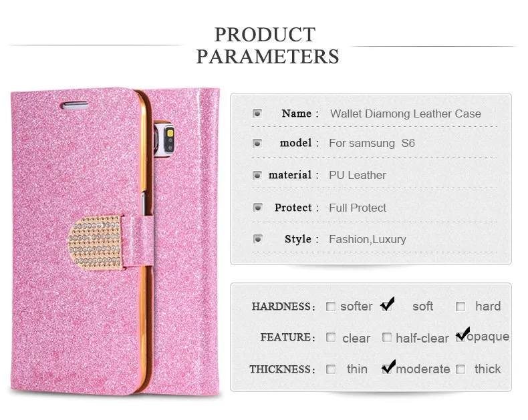Click the bullet icon beside material
This screenshot has height=420, width=528.
257,176
